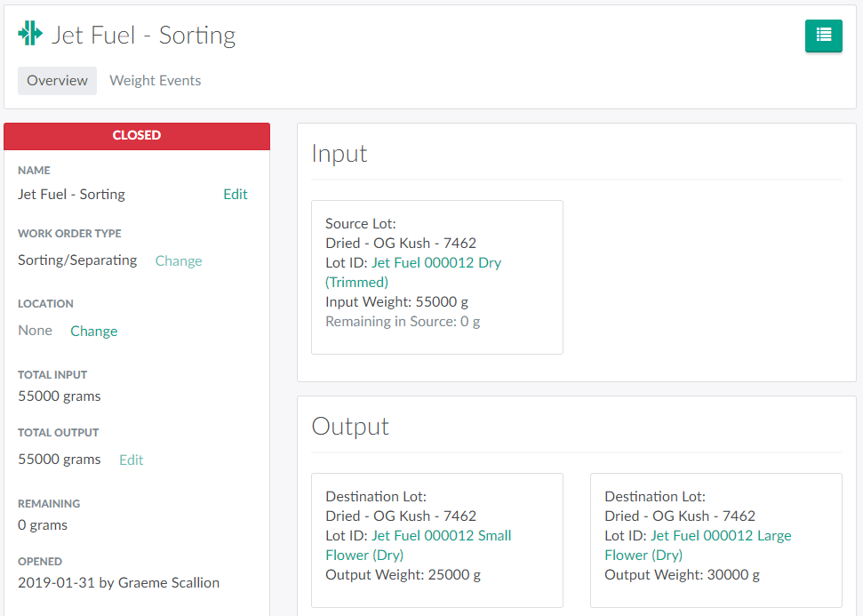Image resolution: width=863 pixels, height=616 pixels.
Task: Open the green list menu button
Action: pyautogui.click(x=823, y=36)
